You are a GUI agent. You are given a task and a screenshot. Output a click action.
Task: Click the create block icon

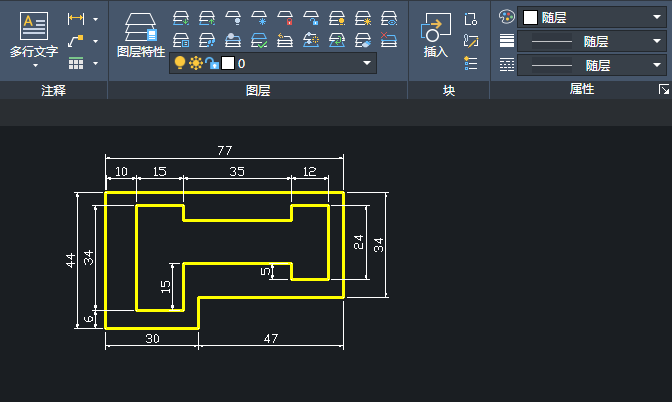click(x=471, y=19)
